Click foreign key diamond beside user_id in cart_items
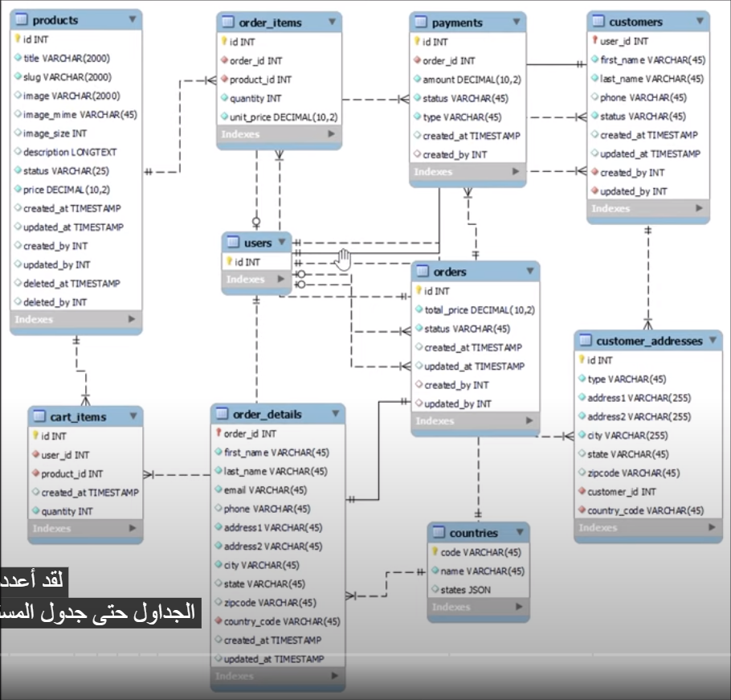731x700 pixels. (35, 455)
